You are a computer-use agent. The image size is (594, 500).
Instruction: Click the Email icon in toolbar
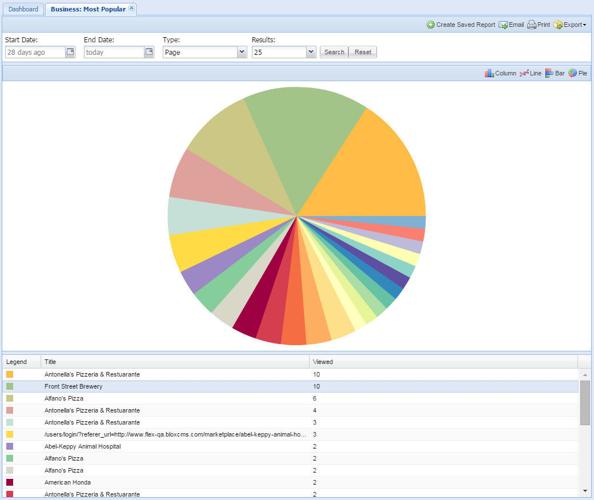pyautogui.click(x=503, y=25)
